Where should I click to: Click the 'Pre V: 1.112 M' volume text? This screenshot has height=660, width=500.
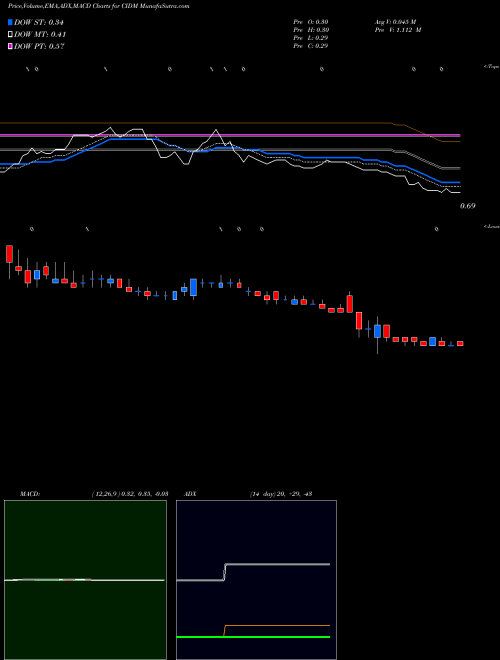click(398, 30)
